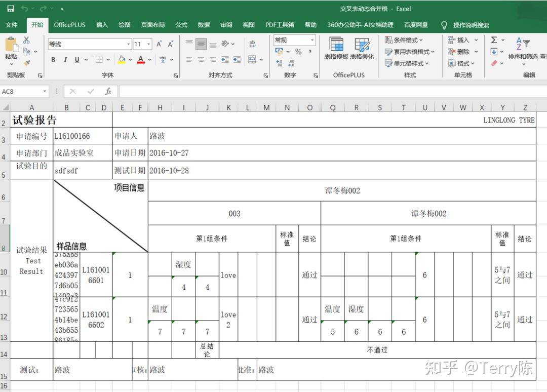Click the Cut scissors icon
The height and width of the screenshot is (392, 547).
click(26, 40)
